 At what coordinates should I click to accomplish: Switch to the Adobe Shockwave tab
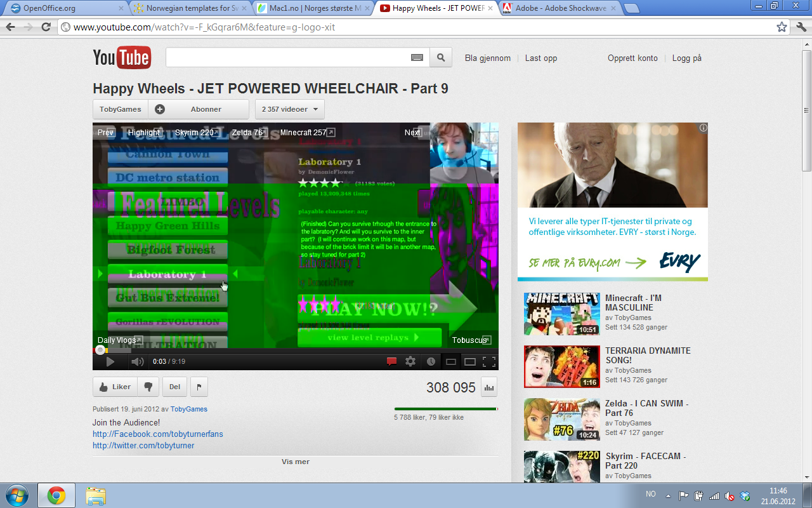(x=558, y=8)
